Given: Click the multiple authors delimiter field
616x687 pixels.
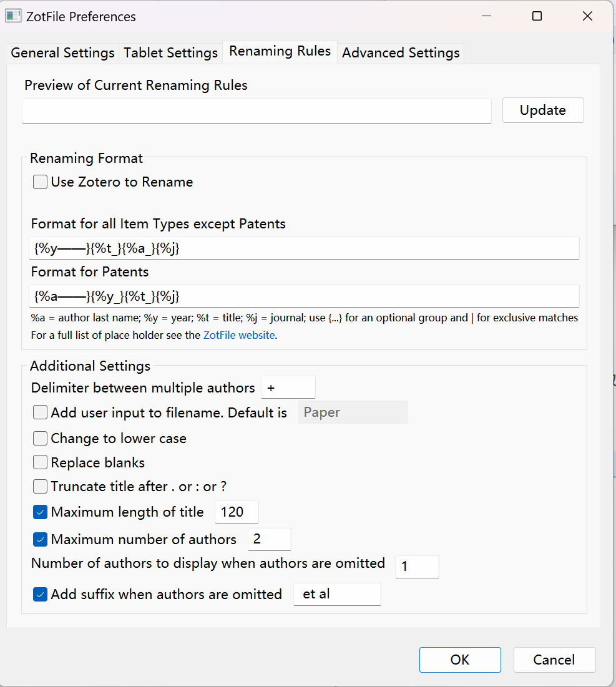Looking at the screenshot, I should (x=288, y=387).
